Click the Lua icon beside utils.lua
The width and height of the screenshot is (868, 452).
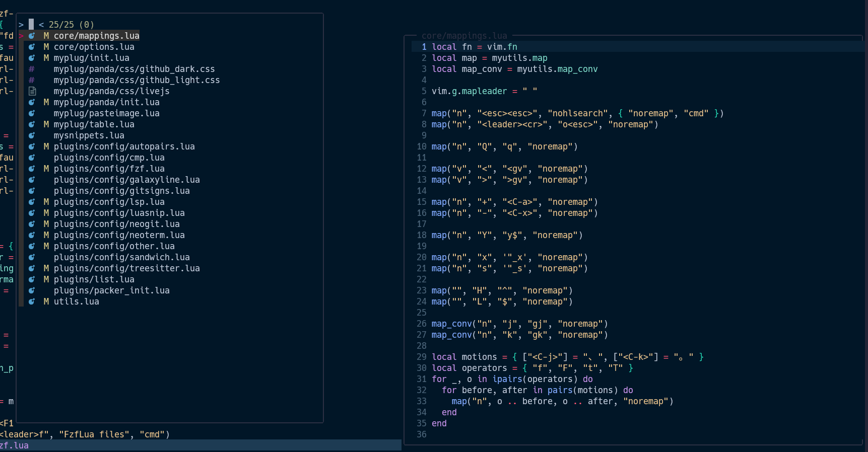[32, 302]
